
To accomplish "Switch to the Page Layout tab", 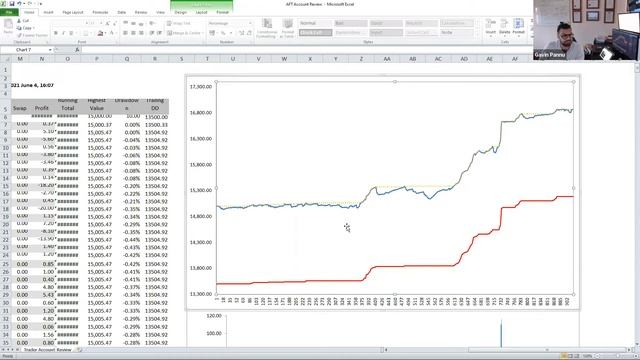I will pyautogui.click(x=73, y=12).
